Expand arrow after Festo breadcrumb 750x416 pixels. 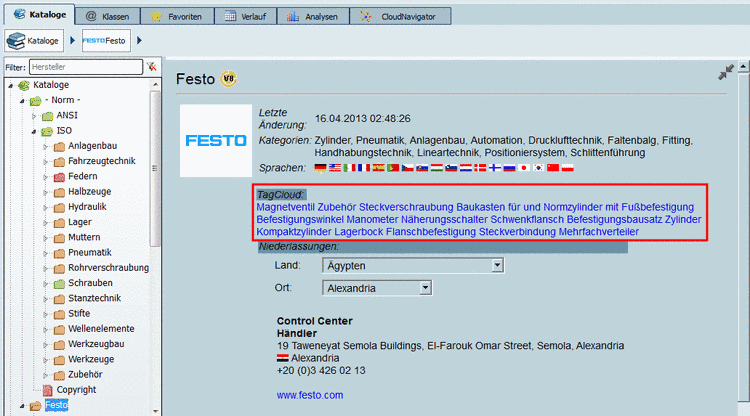click(x=139, y=40)
